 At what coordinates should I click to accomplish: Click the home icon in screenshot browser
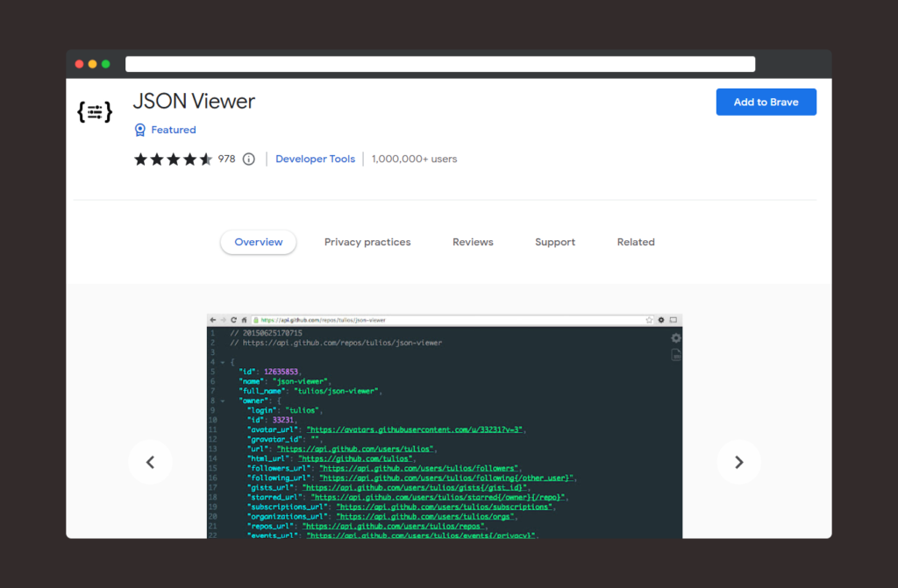(244, 320)
